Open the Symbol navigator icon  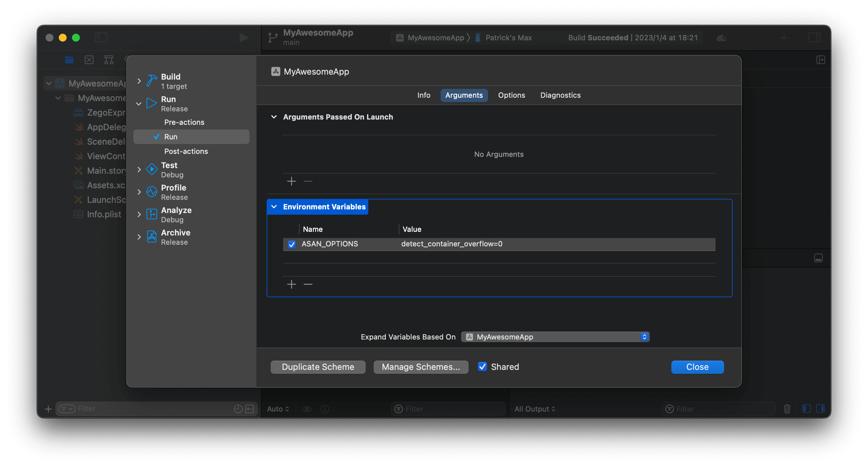(x=109, y=60)
